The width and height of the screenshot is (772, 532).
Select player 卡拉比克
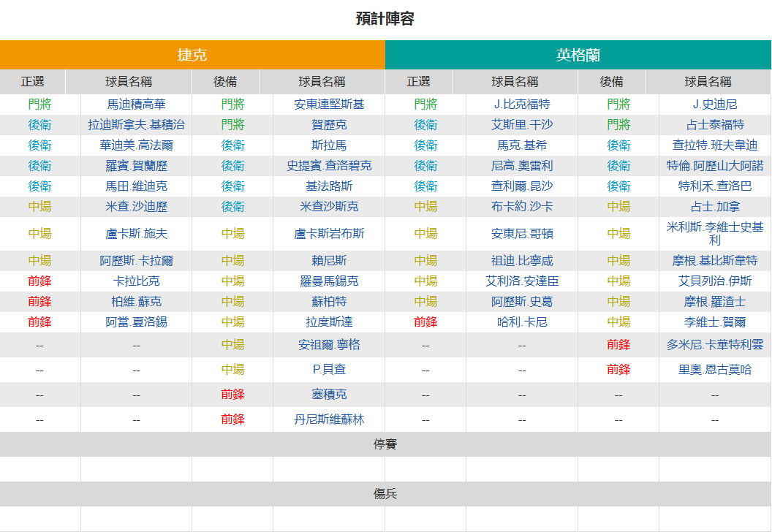[137, 281]
